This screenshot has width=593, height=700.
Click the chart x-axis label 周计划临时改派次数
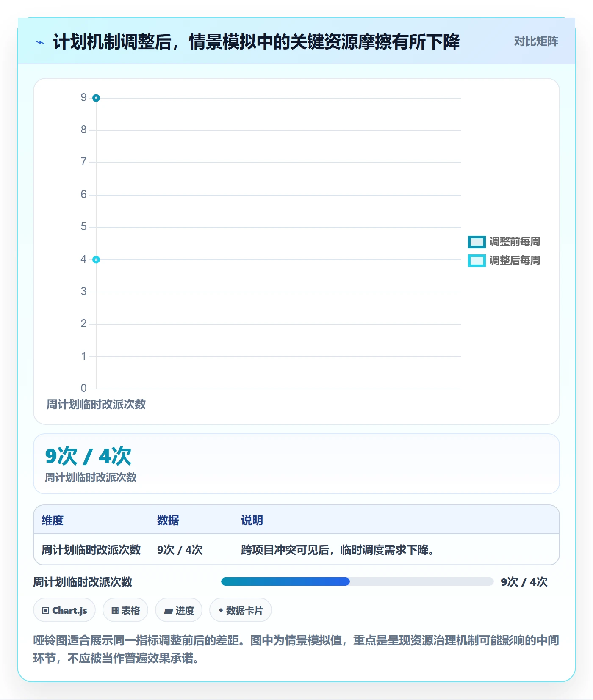click(x=96, y=404)
